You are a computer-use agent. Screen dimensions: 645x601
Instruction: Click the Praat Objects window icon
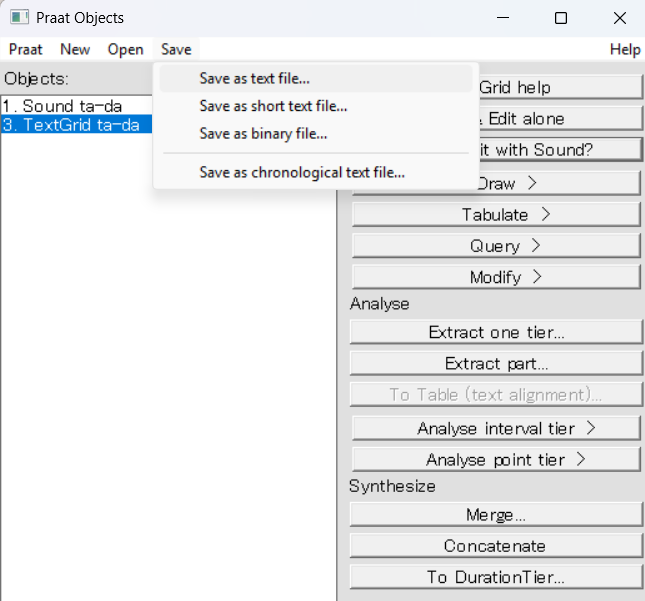(x=19, y=18)
